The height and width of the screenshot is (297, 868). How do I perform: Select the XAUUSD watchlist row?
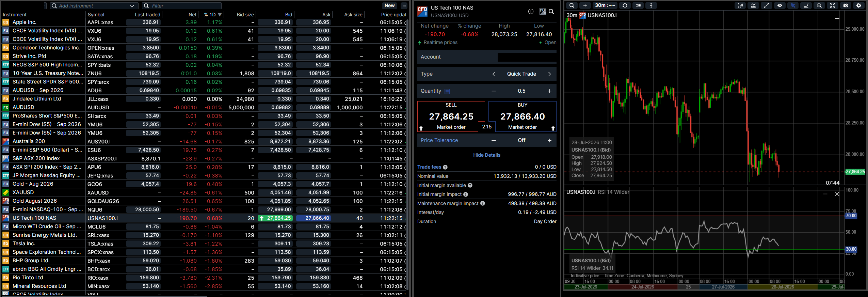click(204, 192)
